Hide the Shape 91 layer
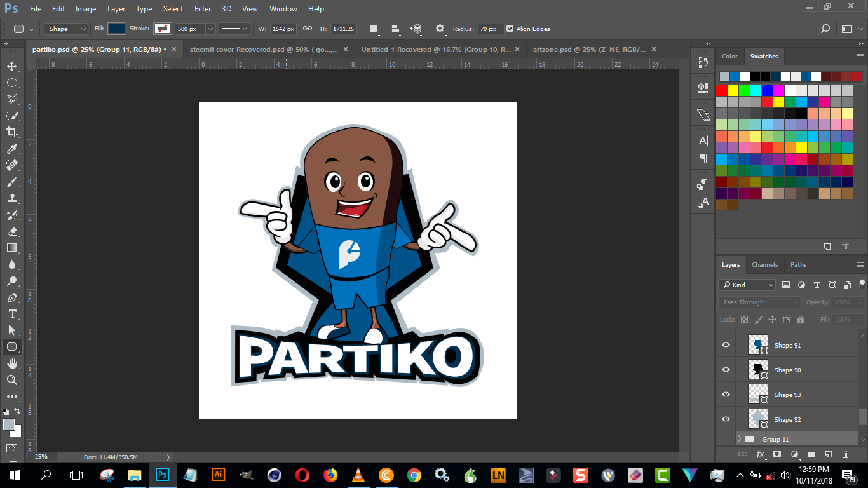 pyautogui.click(x=726, y=345)
